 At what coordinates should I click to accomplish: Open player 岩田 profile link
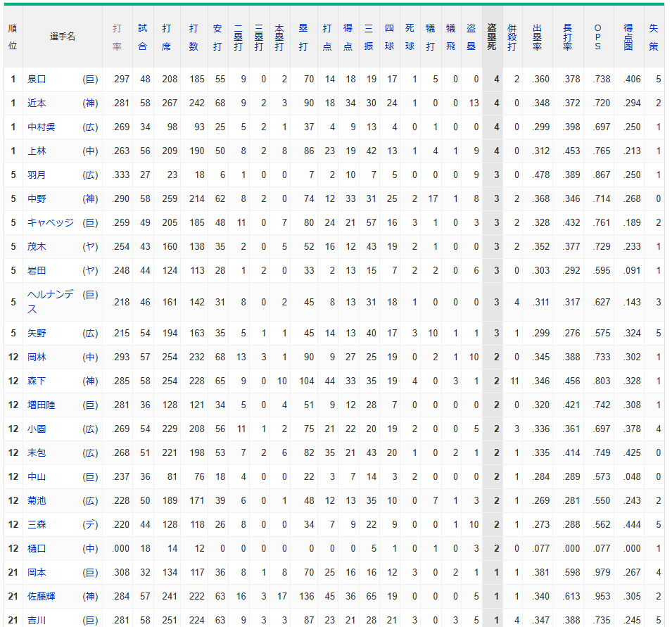[37, 271]
